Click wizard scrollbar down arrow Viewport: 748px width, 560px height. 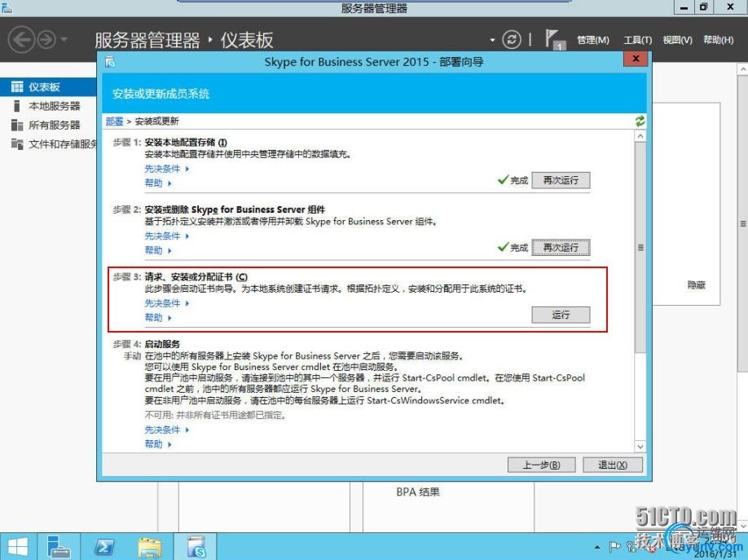640,447
